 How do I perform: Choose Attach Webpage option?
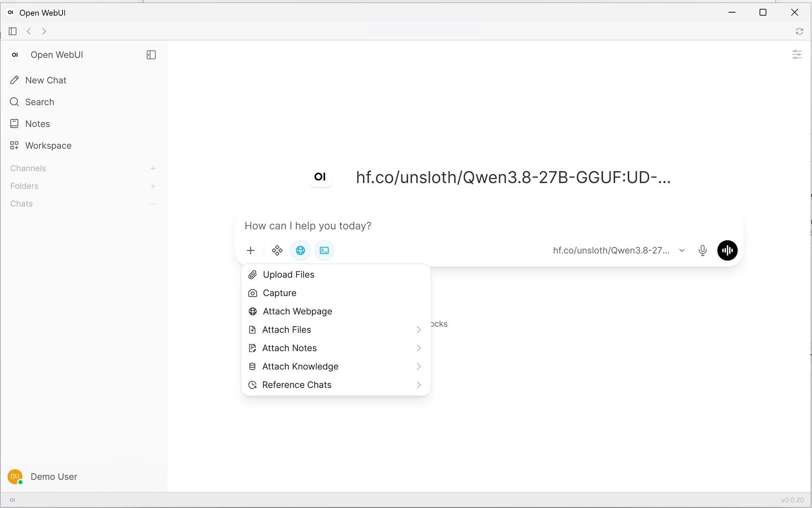(x=335, y=311)
